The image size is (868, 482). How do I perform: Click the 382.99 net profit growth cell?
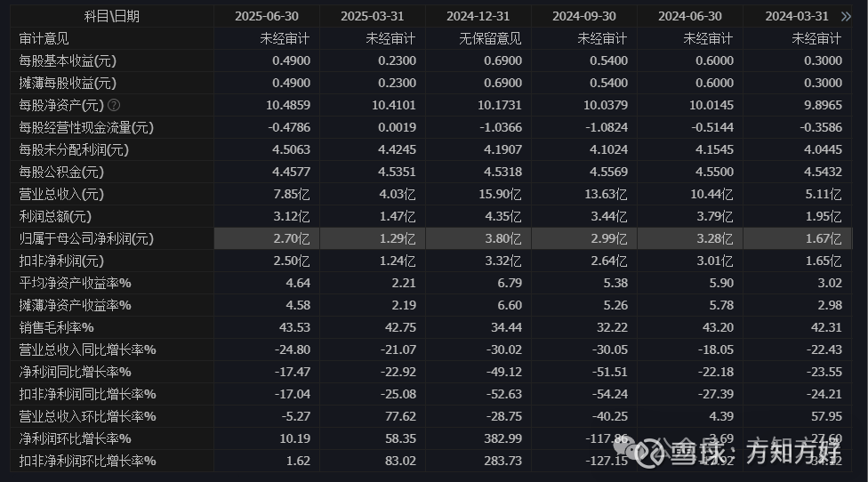point(502,438)
